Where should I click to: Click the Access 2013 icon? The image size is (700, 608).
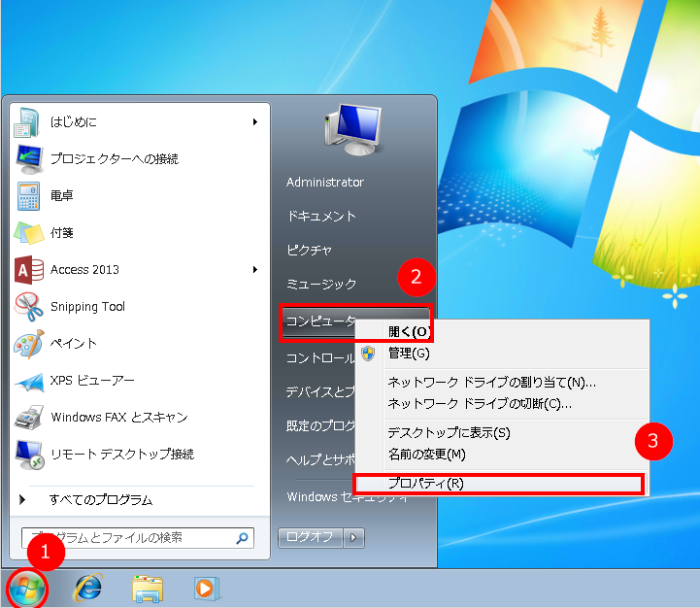pos(29,270)
